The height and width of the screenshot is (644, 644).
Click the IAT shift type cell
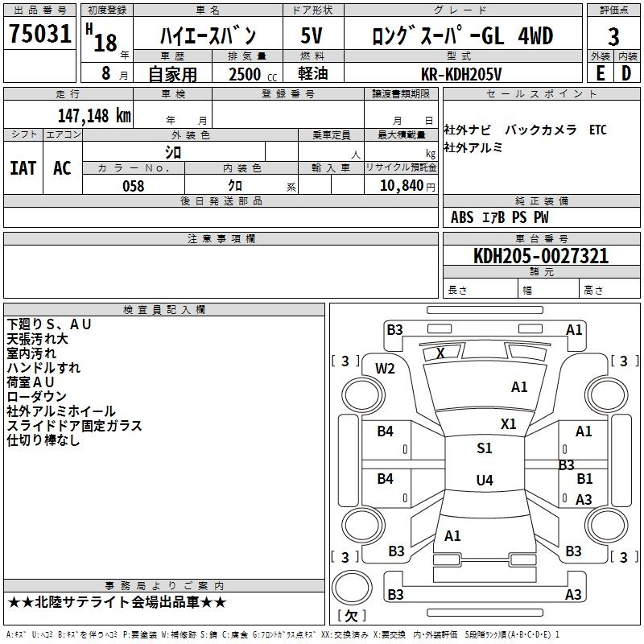pyautogui.click(x=23, y=167)
